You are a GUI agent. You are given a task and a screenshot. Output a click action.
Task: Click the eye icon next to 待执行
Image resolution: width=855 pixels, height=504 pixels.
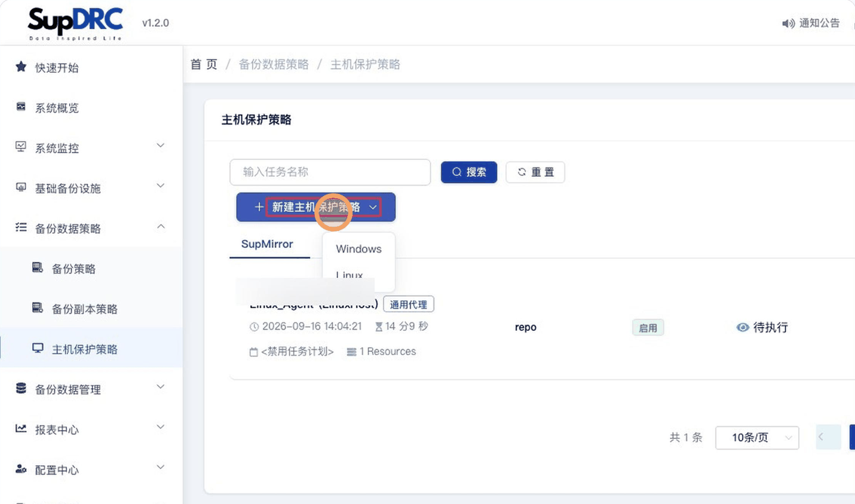[743, 328]
